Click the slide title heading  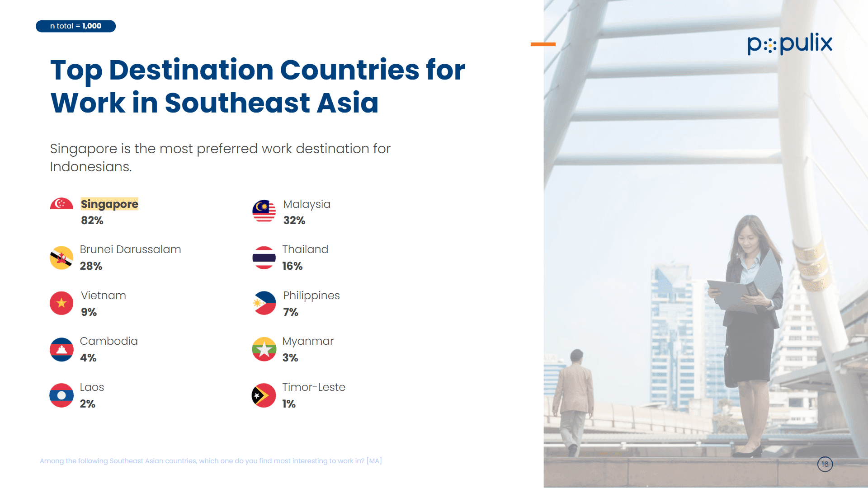[258, 86]
